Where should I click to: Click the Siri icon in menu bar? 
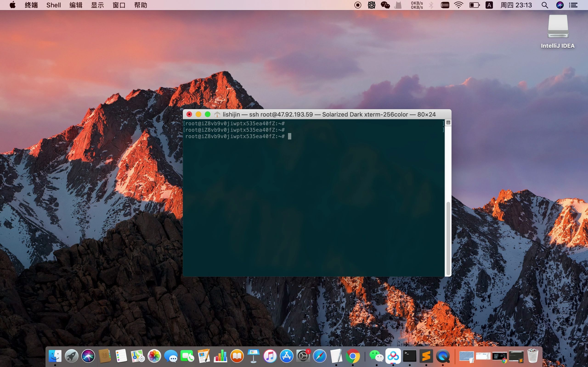coord(560,5)
